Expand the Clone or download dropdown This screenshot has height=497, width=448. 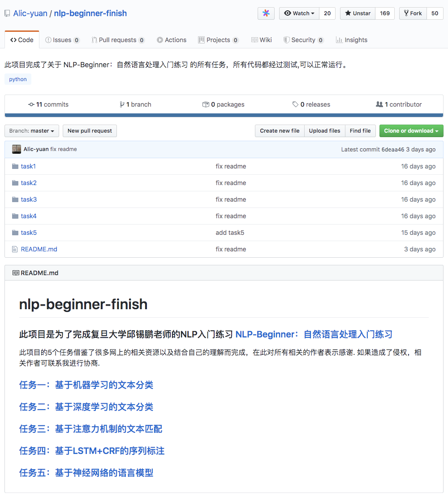point(411,131)
